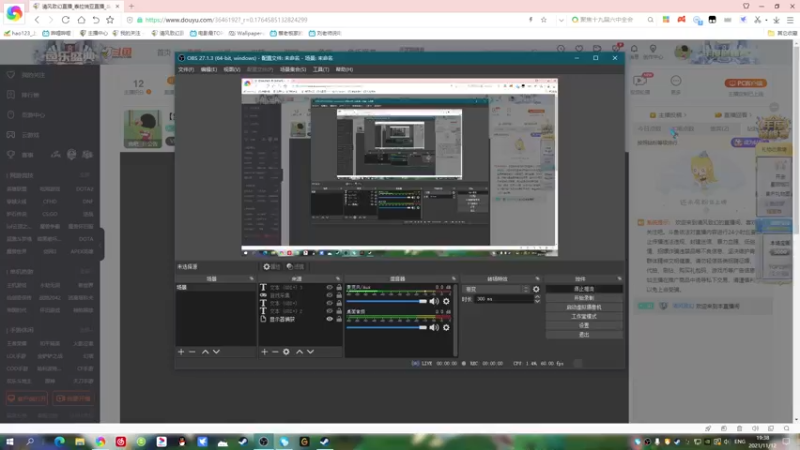The image size is (800, 450).
Task: Remove the selected source with the minus icon
Action: point(275,352)
